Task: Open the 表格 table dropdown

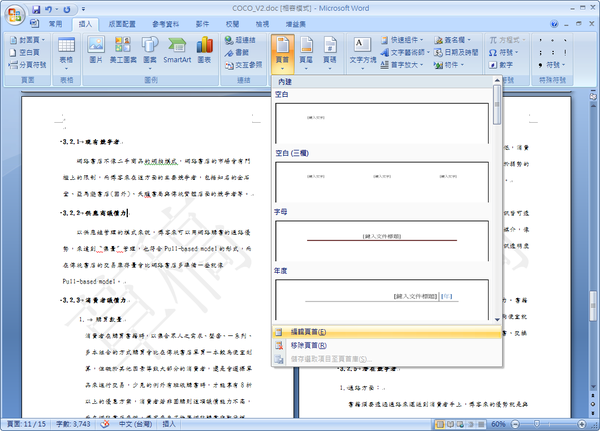Action: click(66, 54)
